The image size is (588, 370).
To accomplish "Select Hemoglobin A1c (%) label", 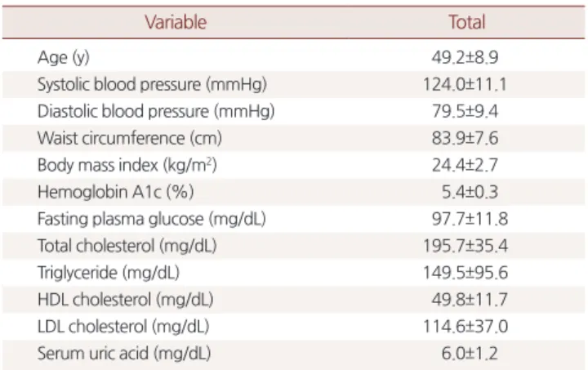I will click(115, 192).
